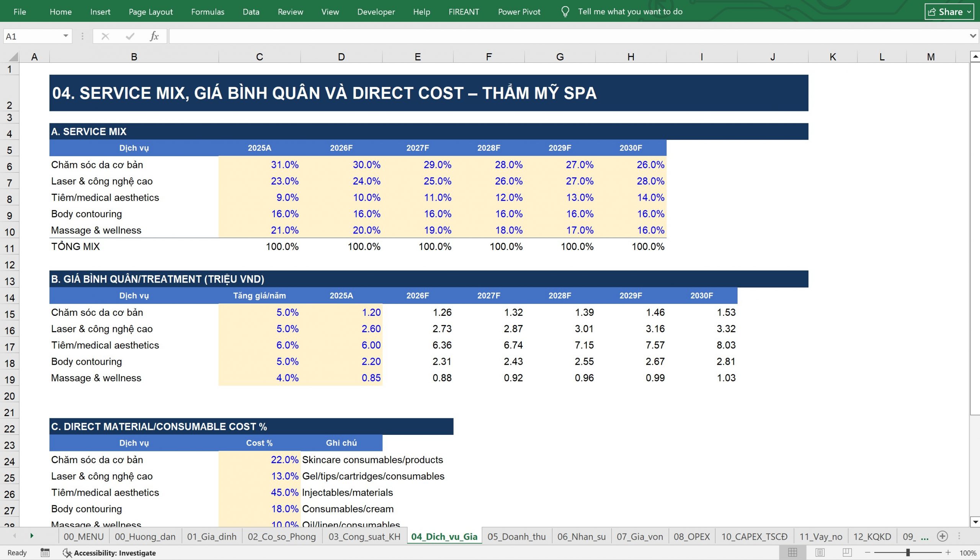Switch to Page Break Preview view

(x=846, y=553)
